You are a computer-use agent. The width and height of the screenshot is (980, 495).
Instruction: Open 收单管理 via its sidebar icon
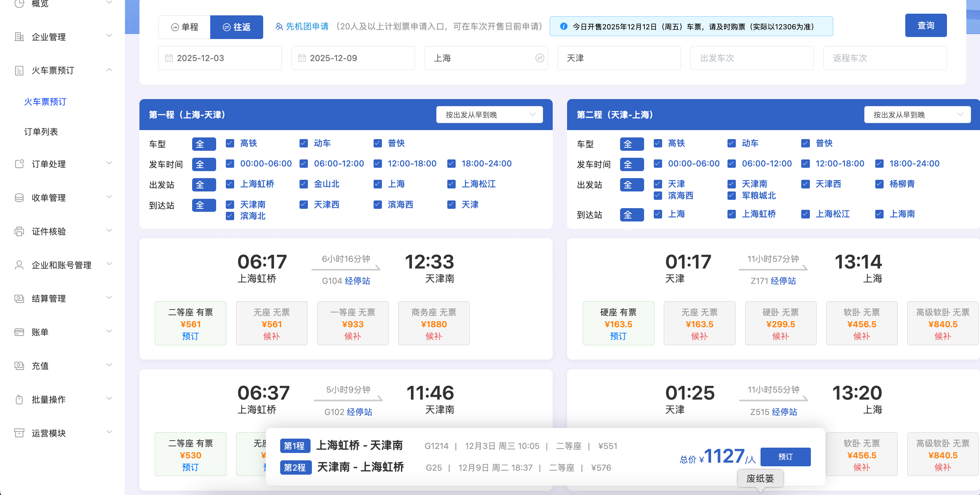click(19, 197)
